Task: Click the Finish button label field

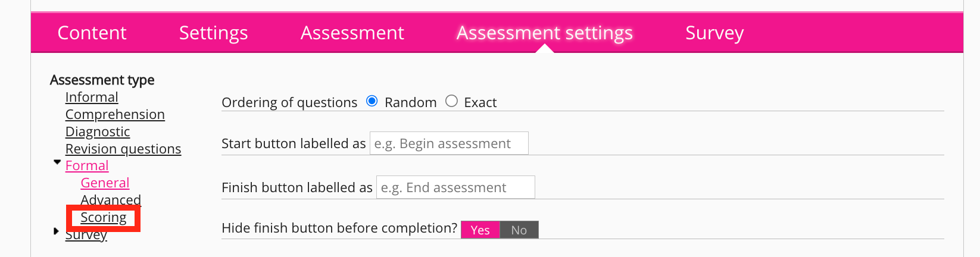Action: (x=455, y=187)
